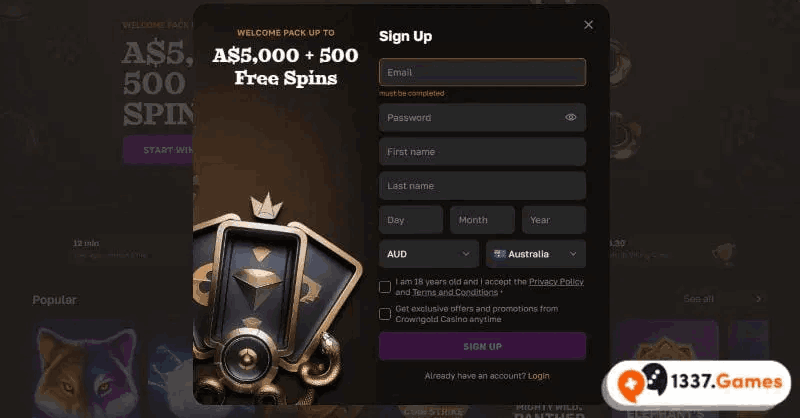Focus the Email input field

482,72
